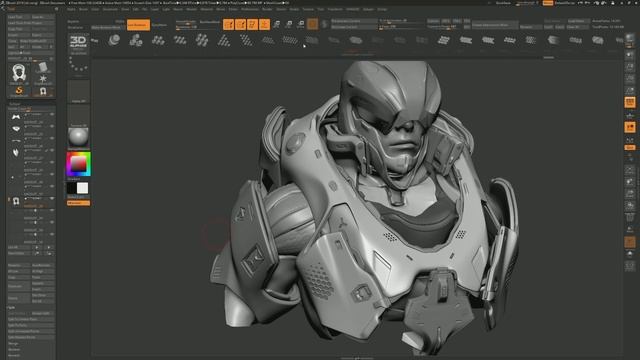Pick a hue in the color picker square
Viewport: 640px width, 360px height.
coord(78,164)
